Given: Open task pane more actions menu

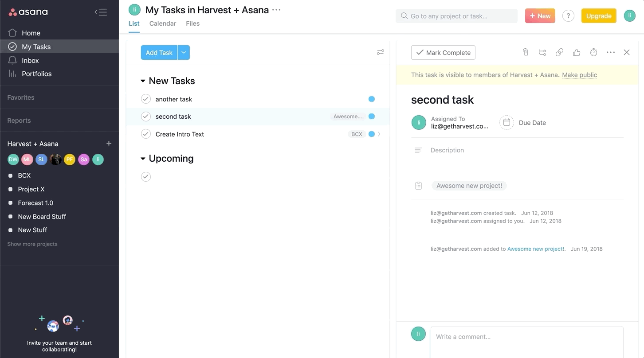Looking at the screenshot, I should (611, 52).
